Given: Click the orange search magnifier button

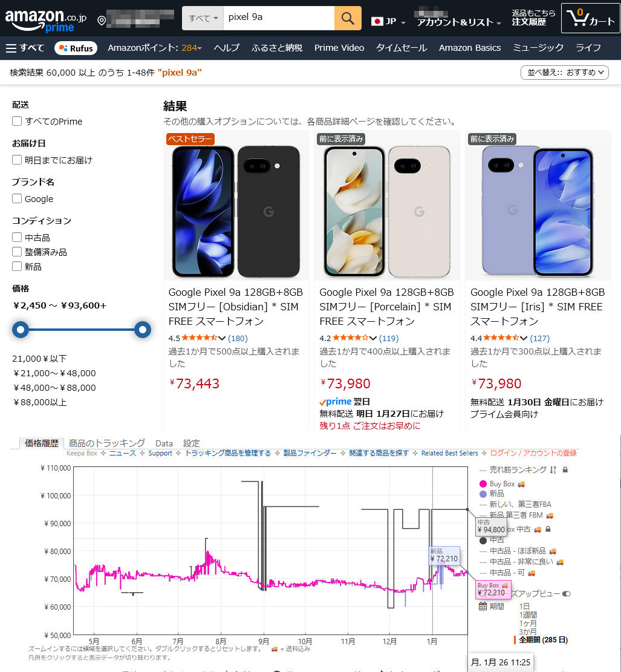Looking at the screenshot, I should click(x=348, y=18).
